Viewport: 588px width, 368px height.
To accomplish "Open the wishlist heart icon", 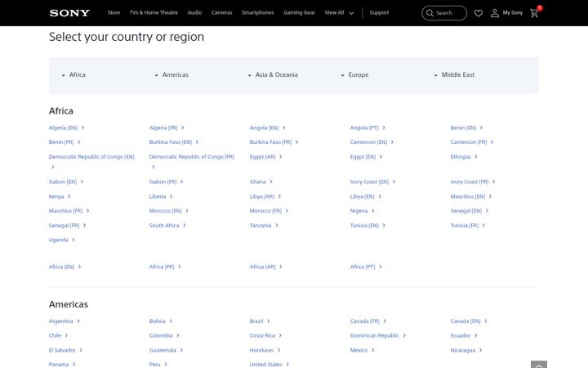I will pos(478,13).
